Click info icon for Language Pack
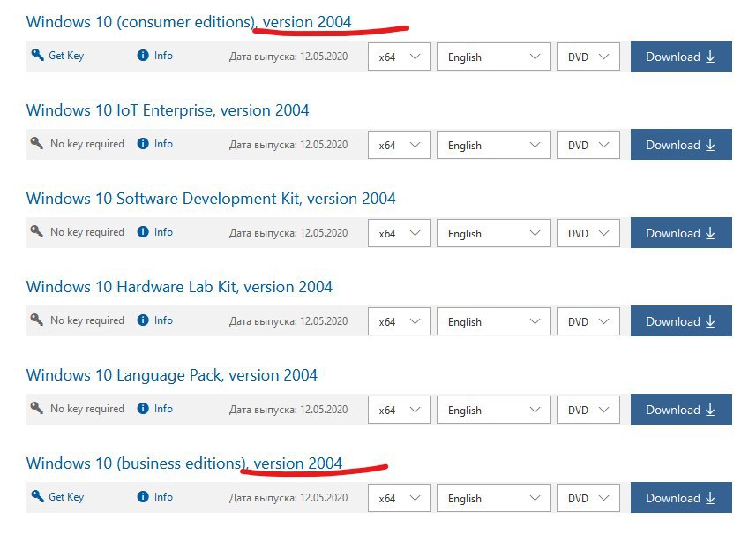756x535 pixels. tap(143, 409)
